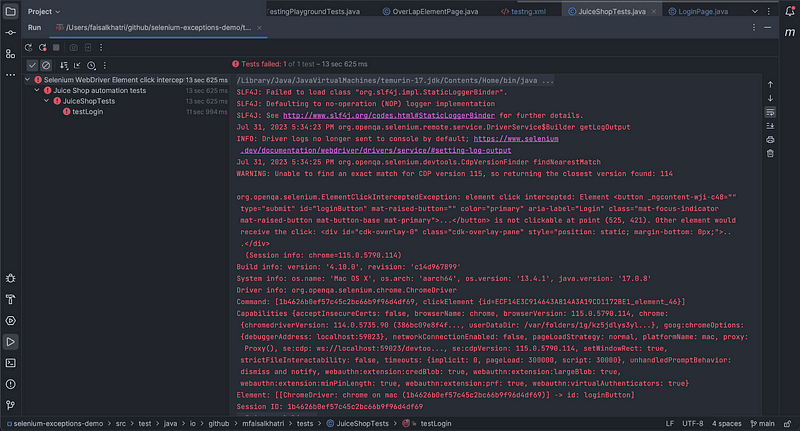This screenshot has width=800, height=431.
Task: Open the Maven tool window
Action: [790, 33]
